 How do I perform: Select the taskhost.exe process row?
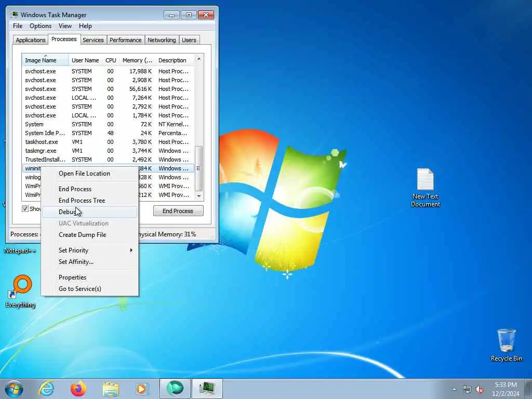click(108, 142)
